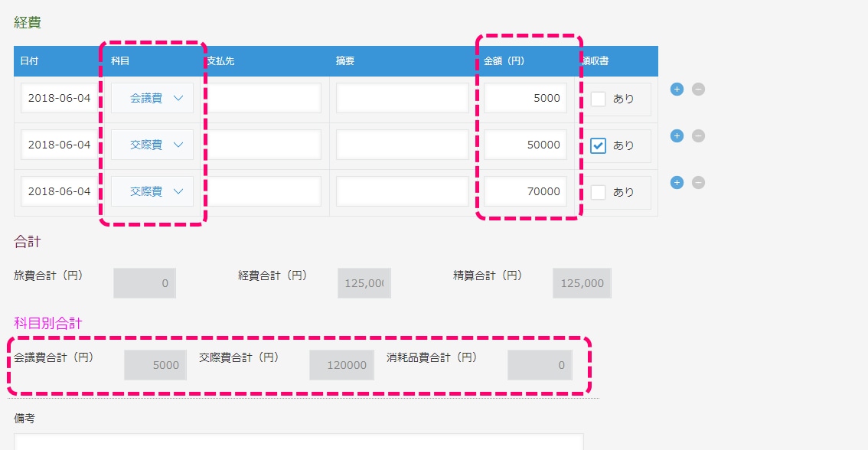
Task: Click the 旅費合計 total field
Action: coord(145,283)
